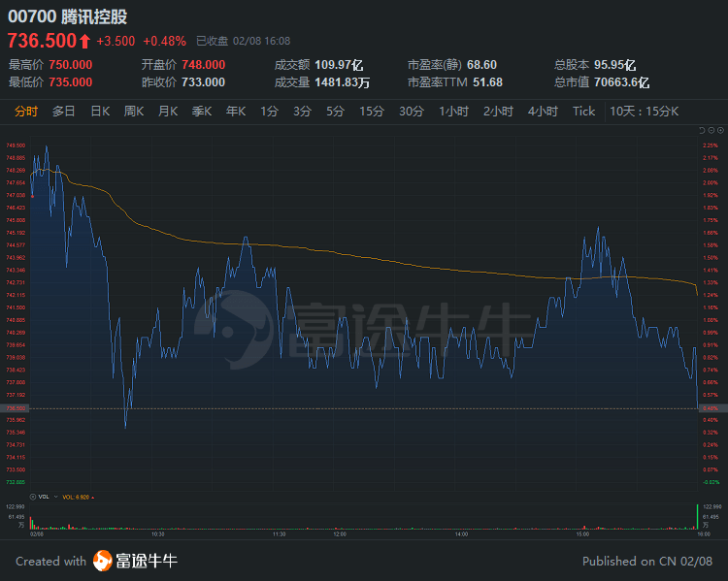Select the 4小时 four-hour interval
The height and width of the screenshot is (581, 728).
[x=543, y=112]
